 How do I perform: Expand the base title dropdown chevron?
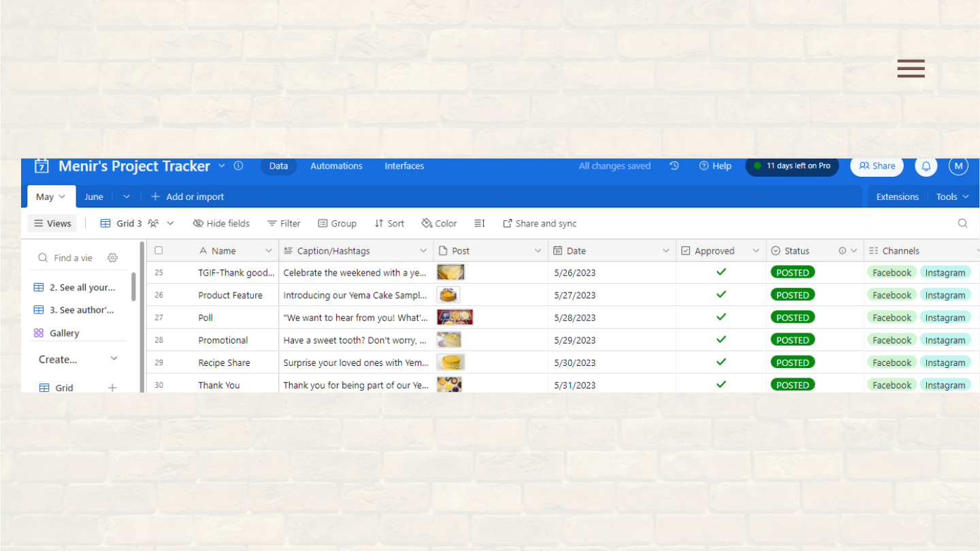point(221,166)
